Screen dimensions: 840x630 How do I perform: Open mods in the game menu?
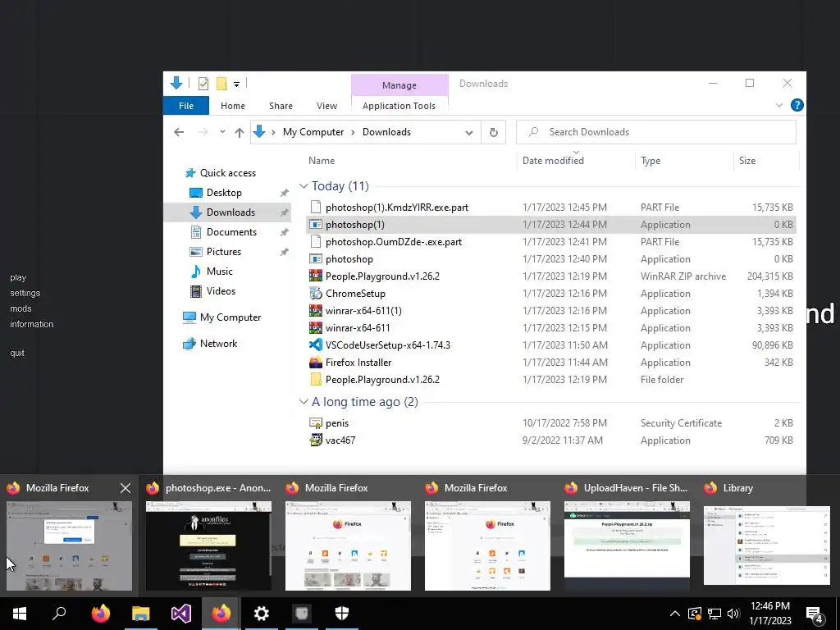(x=21, y=308)
